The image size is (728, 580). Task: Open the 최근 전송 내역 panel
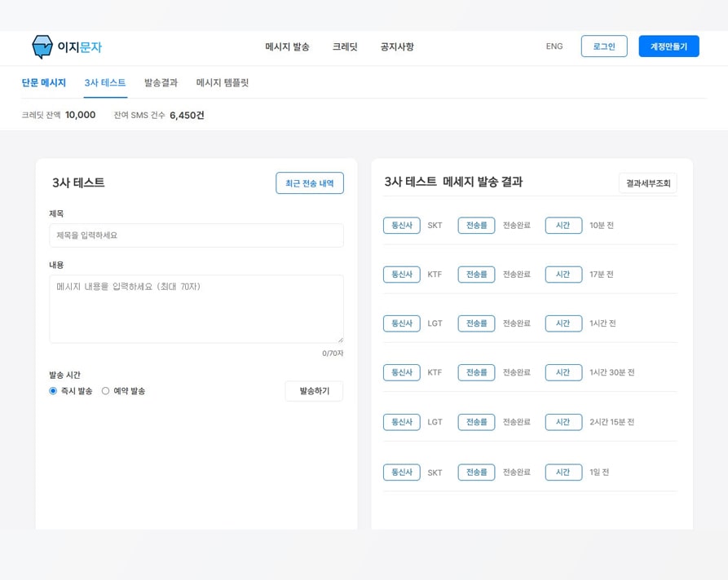(x=310, y=182)
